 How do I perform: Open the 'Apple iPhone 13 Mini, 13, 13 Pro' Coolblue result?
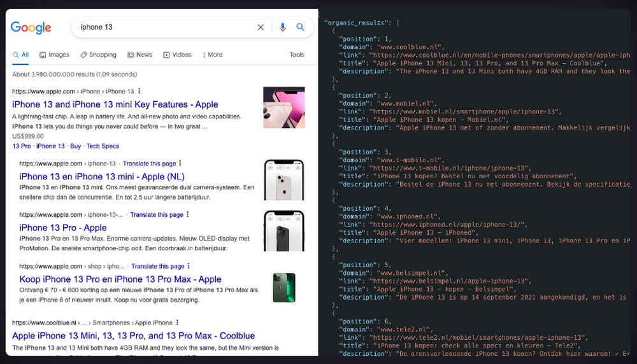pos(134,335)
